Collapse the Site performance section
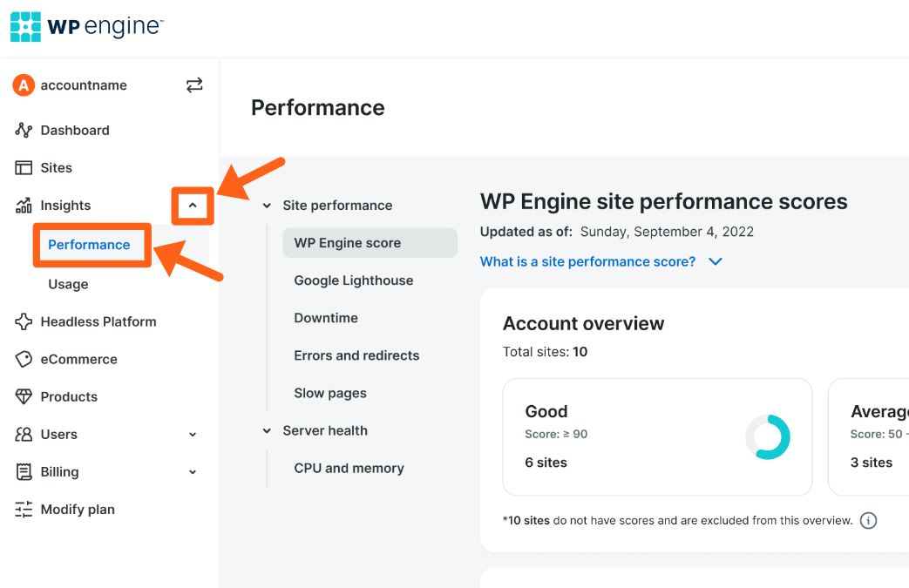This screenshot has height=588, width=909. [x=268, y=206]
